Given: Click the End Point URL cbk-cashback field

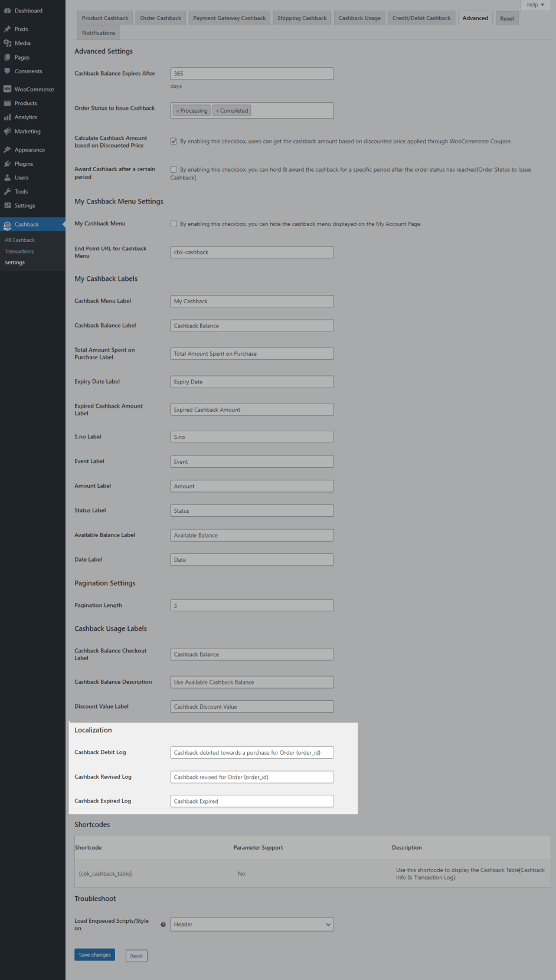Looking at the screenshot, I should click(252, 252).
